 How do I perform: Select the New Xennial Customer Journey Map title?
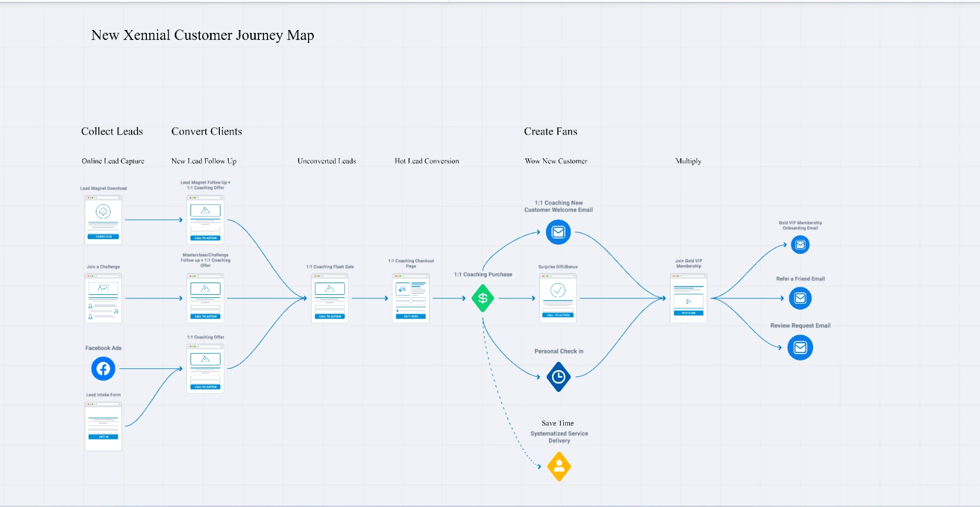coord(203,35)
